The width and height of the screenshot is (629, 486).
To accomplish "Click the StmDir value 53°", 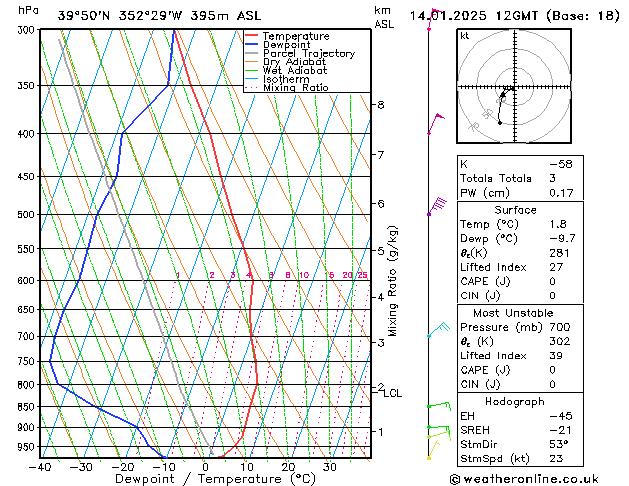I will click(558, 444).
